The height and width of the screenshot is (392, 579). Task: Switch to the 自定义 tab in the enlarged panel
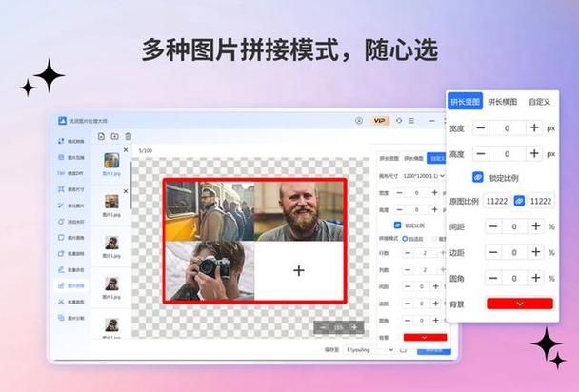(x=540, y=102)
